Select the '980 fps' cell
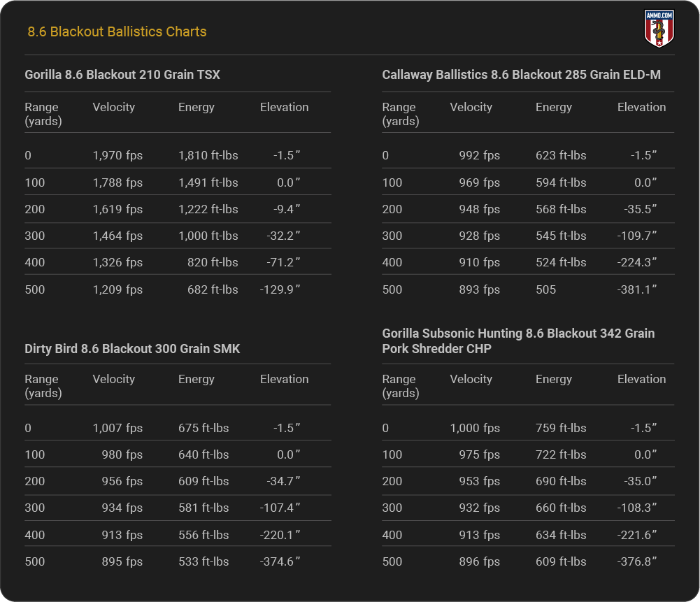The height and width of the screenshot is (602, 700). (x=122, y=454)
